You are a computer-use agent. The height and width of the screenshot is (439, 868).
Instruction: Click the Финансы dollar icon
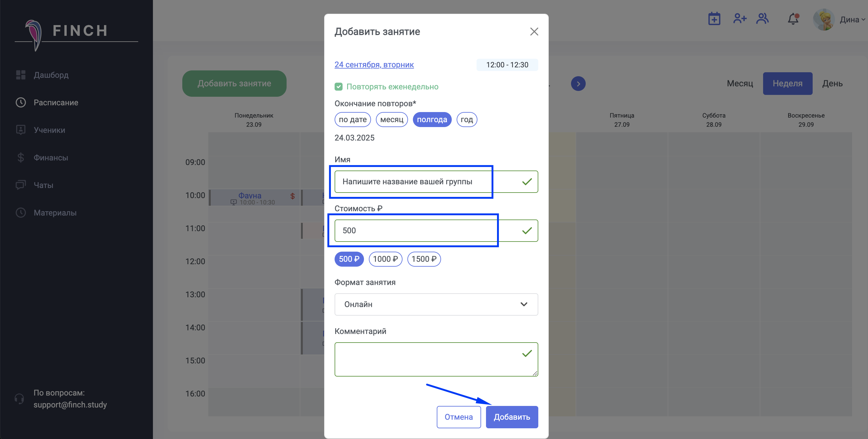[21, 157]
